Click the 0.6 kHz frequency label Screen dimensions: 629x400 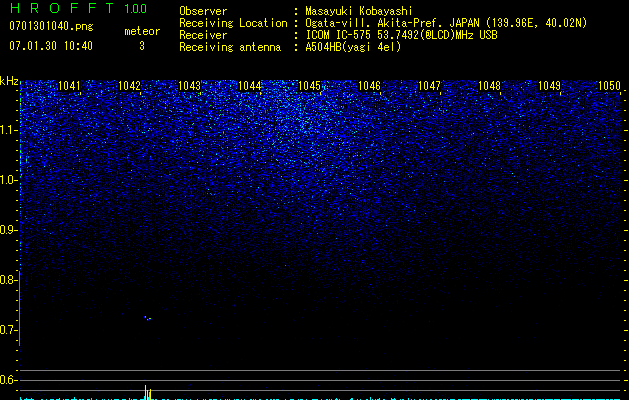click(x=8, y=380)
